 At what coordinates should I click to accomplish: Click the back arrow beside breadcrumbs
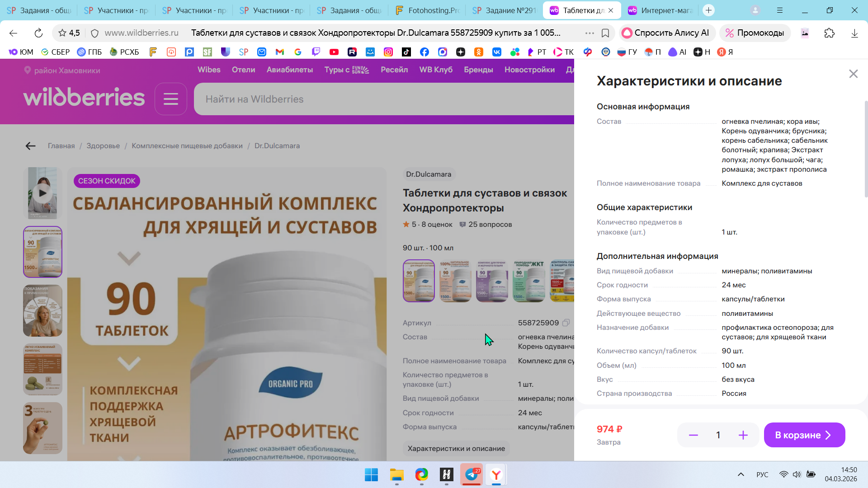pos(30,146)
